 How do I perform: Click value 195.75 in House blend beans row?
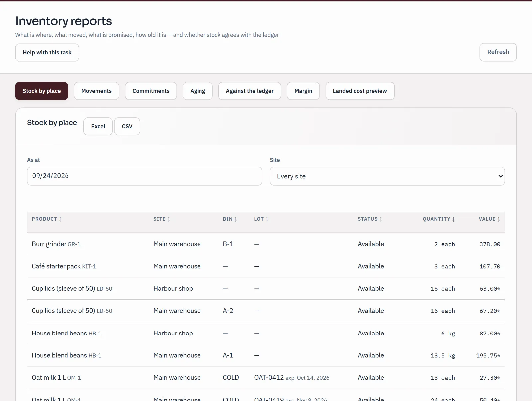pyautogui.click(x=488, y=356)
